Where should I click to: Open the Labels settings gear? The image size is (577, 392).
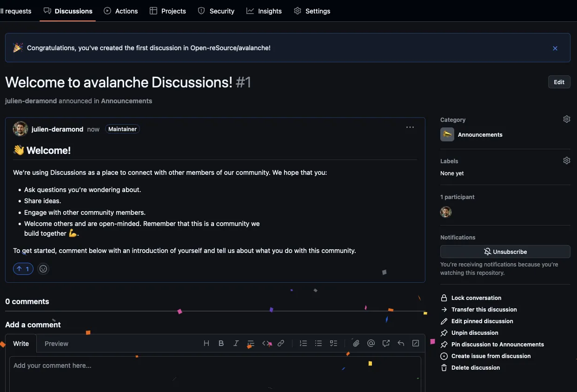pyautogui.click(x=566, y=161)
